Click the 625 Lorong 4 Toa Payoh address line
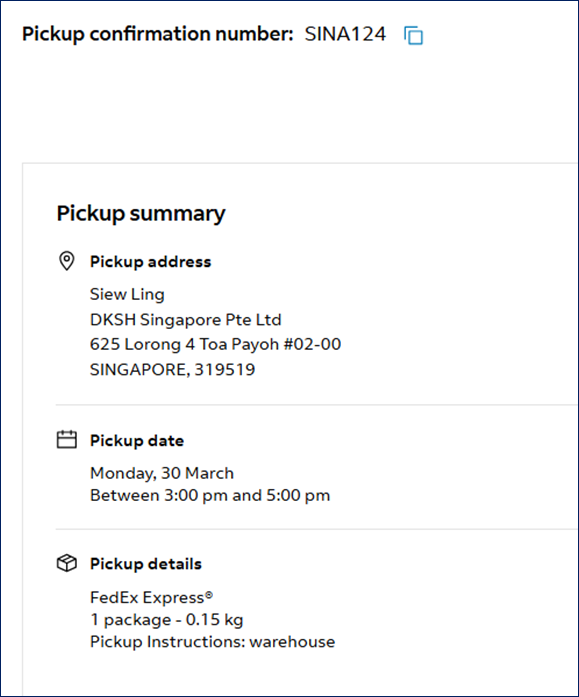 pos(216,344)
